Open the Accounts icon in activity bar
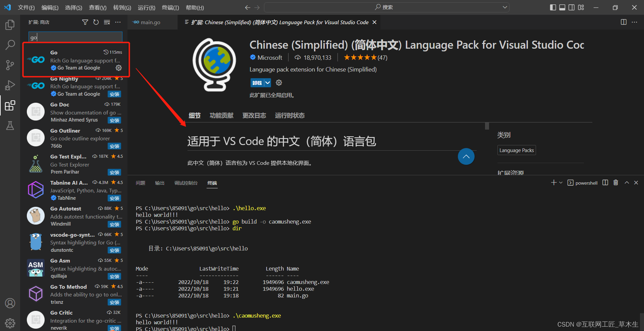Viewport: 644px width, 331px height. [x=10, y=303]
